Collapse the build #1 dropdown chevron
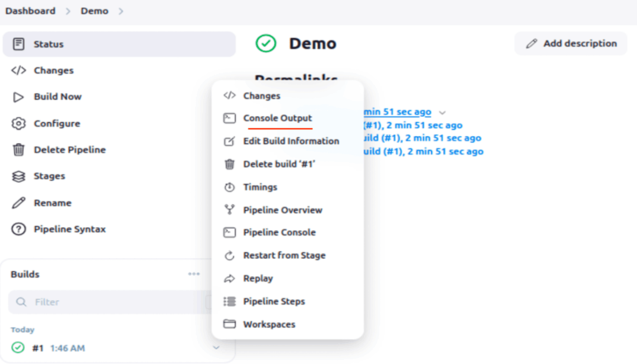This screenshot has width=637, height=364. point(216,348)
